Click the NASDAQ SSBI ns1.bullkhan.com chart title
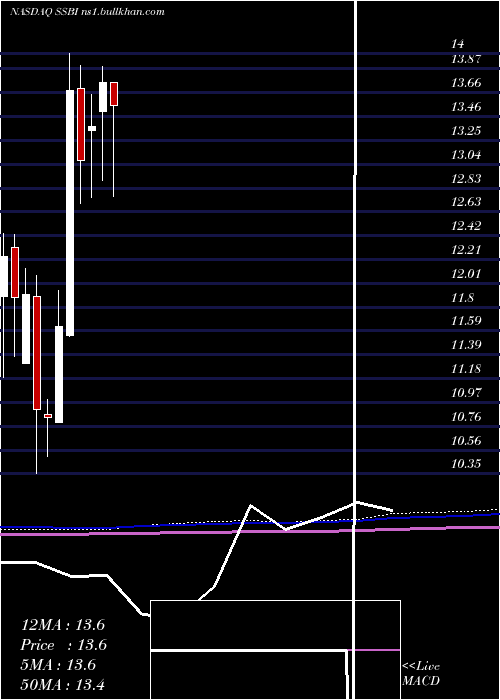The width and height of the screenshot is (500, 700). [87, 11]
